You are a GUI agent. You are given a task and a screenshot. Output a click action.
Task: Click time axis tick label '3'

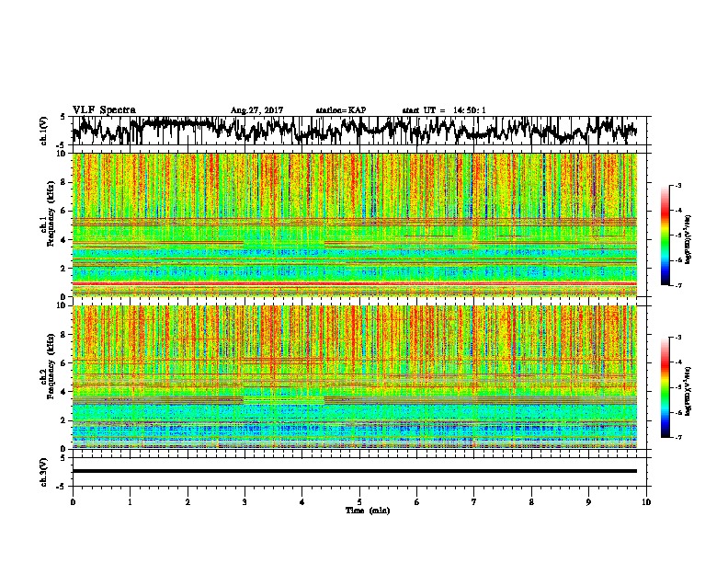pos(245,501)
